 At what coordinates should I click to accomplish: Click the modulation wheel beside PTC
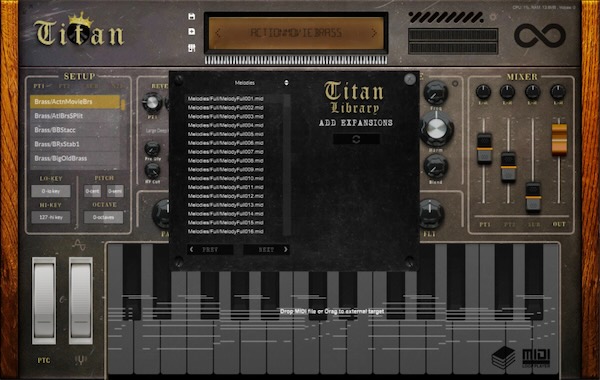tap(80, 300)
